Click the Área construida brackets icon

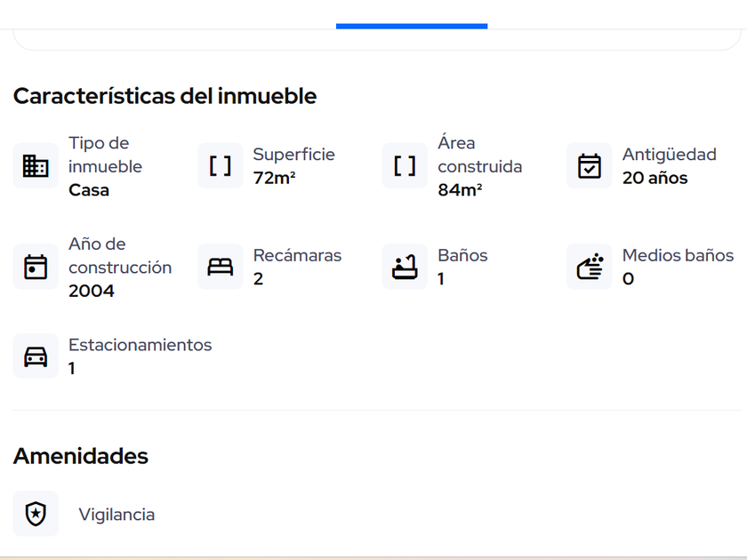405,166
